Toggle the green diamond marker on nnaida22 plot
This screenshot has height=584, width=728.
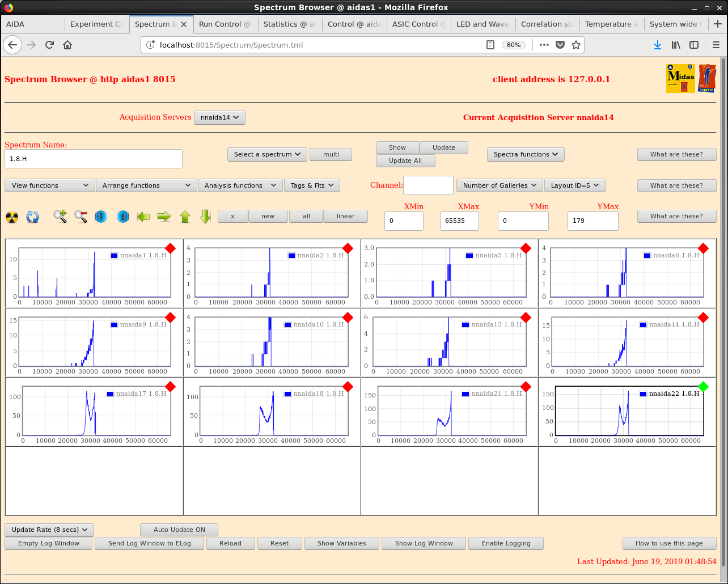click(x=703, y=387)
